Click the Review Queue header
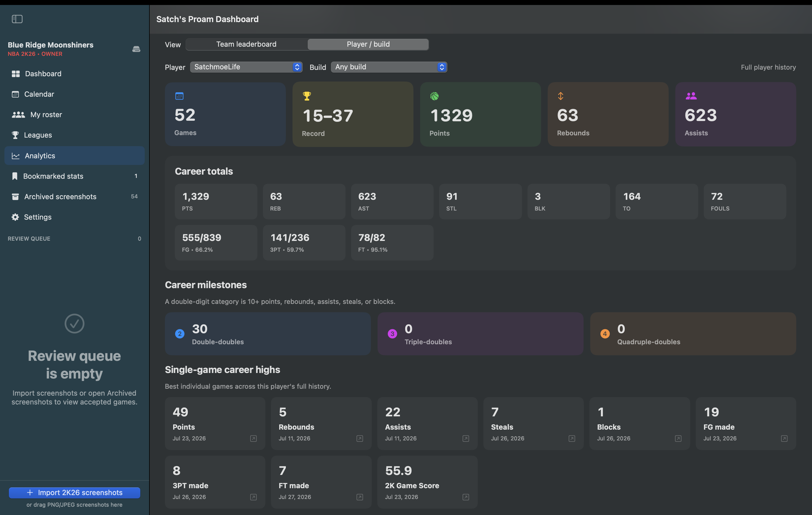Screen dimensions: 812x515 (x=29, y=239)
